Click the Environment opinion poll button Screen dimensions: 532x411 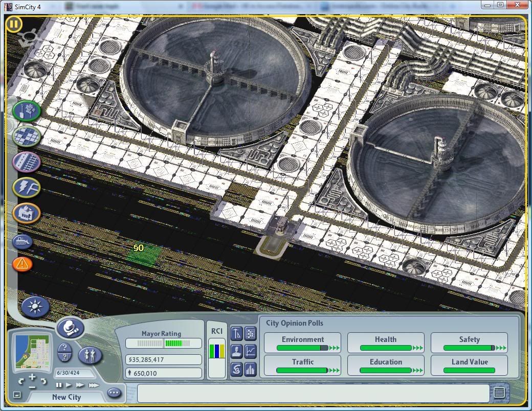tap(303, 343)
